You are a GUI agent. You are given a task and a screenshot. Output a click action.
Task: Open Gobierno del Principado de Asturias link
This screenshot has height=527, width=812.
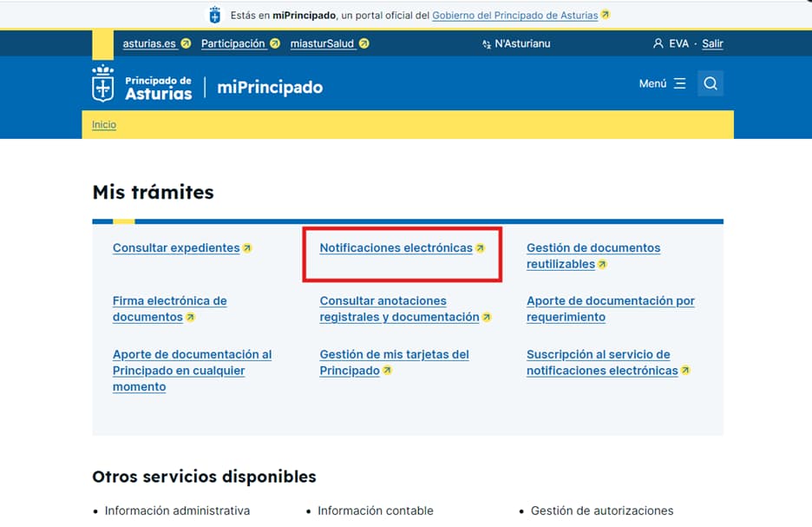(514, 16)
